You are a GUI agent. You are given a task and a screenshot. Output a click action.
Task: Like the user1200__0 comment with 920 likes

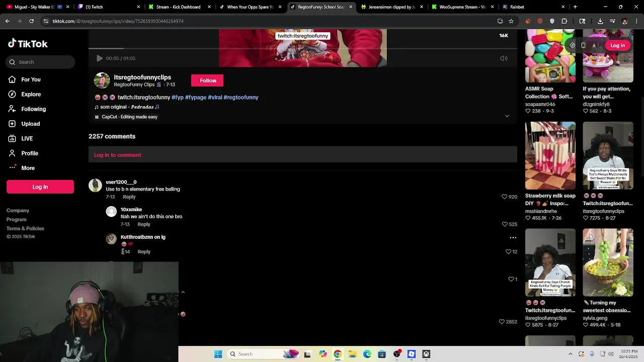click(504, 197)
